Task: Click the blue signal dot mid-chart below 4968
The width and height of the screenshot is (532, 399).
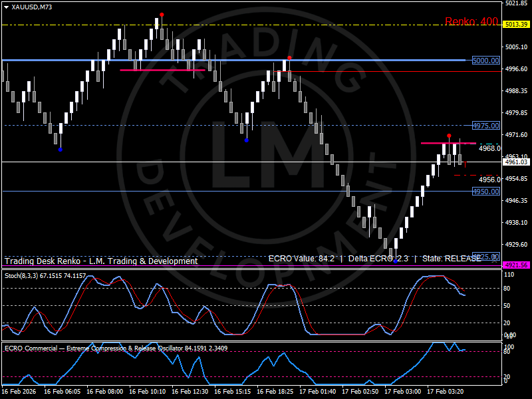Action: pos(248,140)
